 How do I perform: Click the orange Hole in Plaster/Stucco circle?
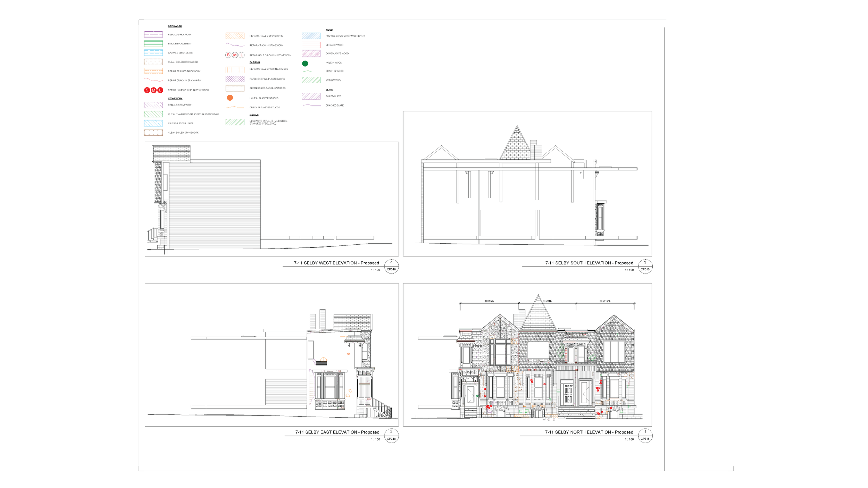click(230, 98)
